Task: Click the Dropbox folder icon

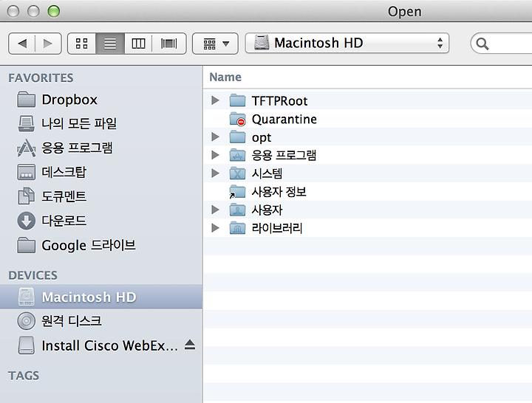Action: click(x=26, y=100)
